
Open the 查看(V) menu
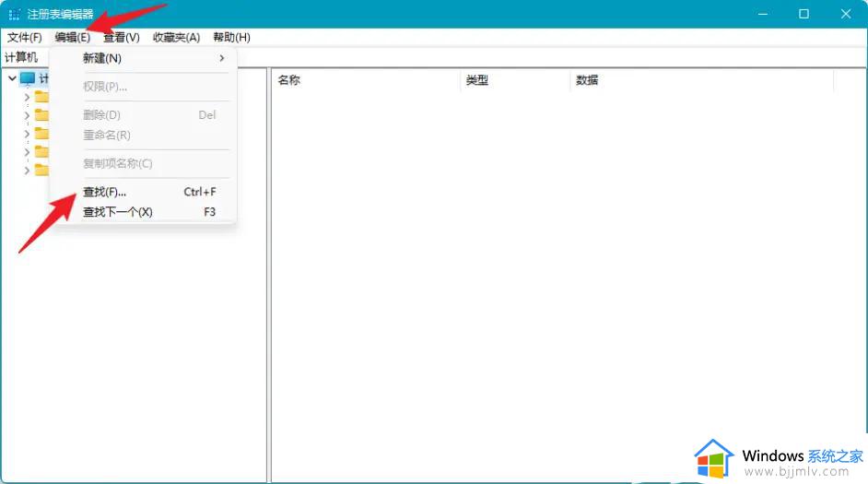pos(122,37)
